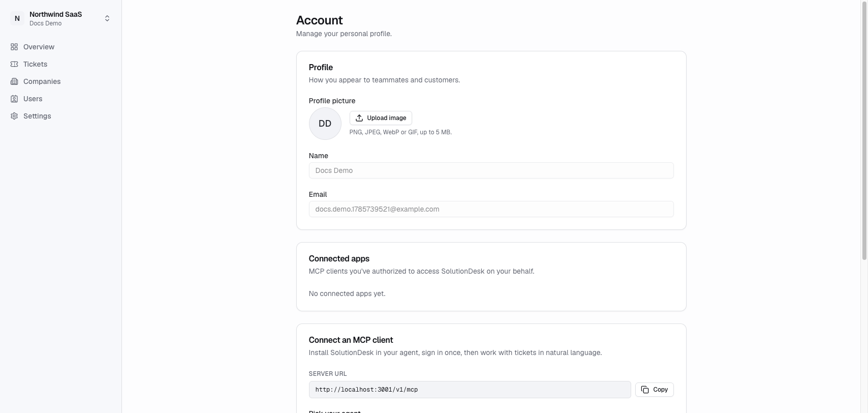Go to Tickets

[61, 64]
